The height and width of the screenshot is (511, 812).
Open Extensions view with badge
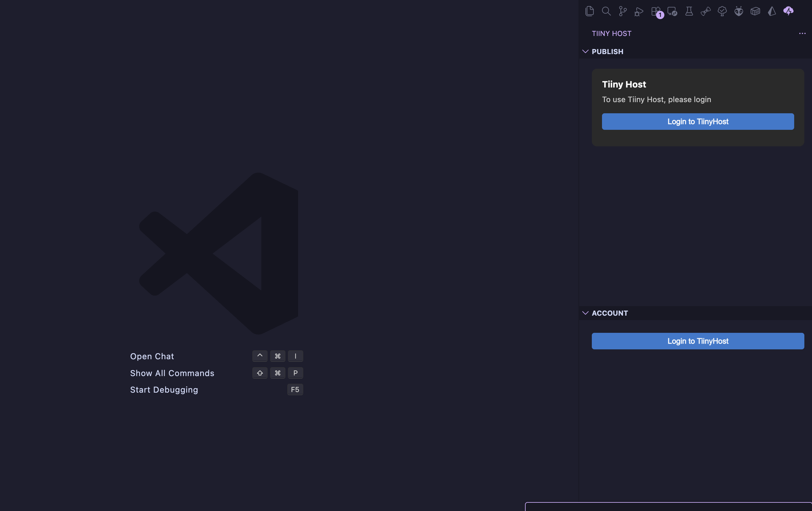point(656,12)
